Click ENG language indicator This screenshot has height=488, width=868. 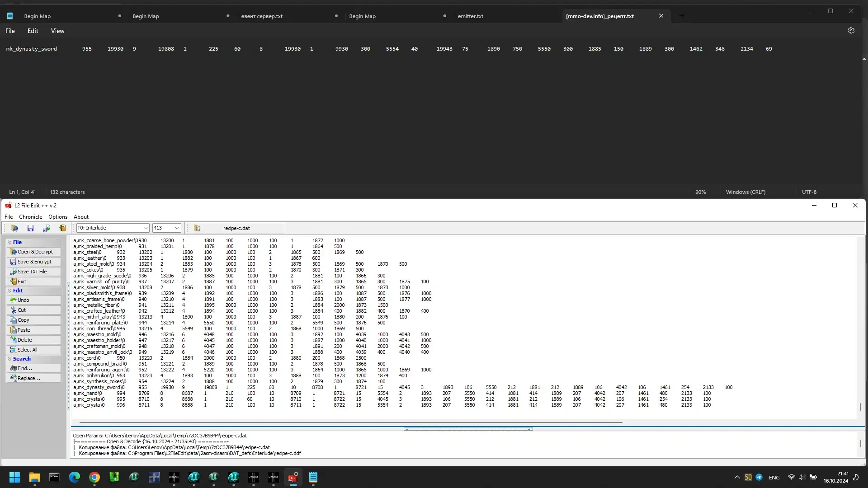click(x=774, y=477)
